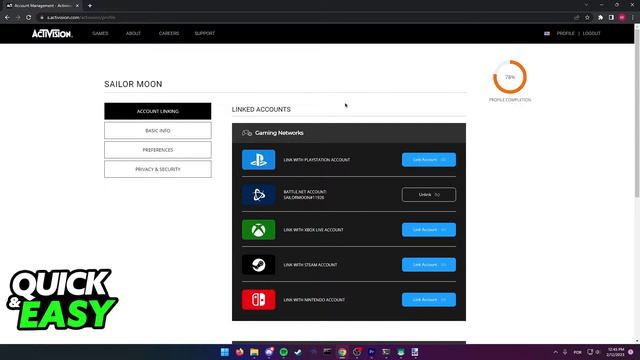Click the PlayStation network icon
This screenshot has height=360, width=640.
pos(258,160)
